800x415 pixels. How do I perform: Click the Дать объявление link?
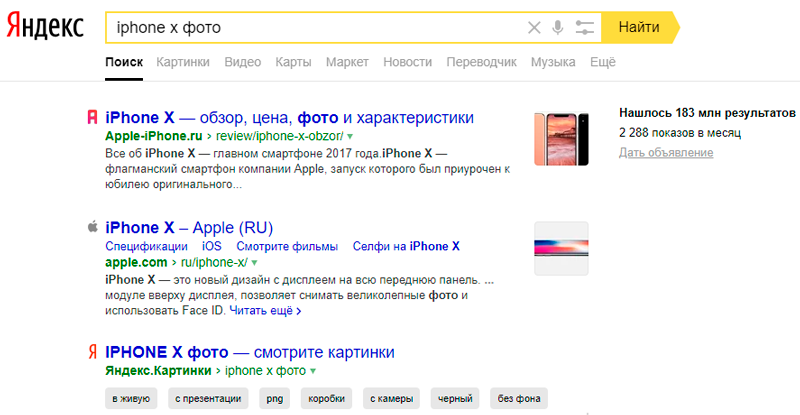click(x=666, y=153)
